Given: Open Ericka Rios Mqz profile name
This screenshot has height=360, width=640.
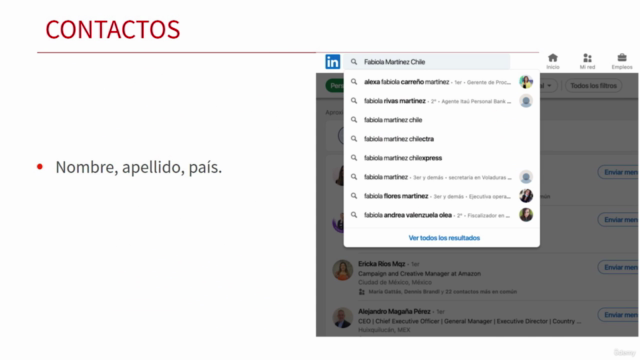Looking at the screenshot, I should [381, 264].
